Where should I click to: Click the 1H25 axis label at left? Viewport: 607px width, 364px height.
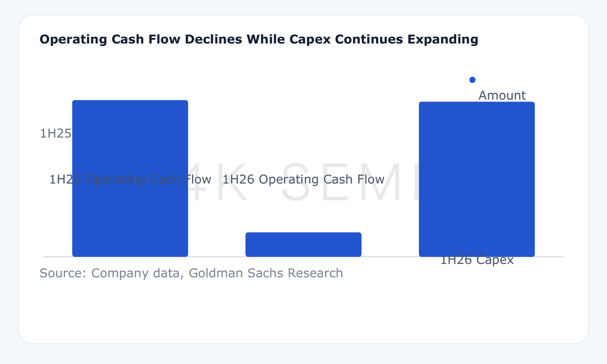[x=55, y=133]
